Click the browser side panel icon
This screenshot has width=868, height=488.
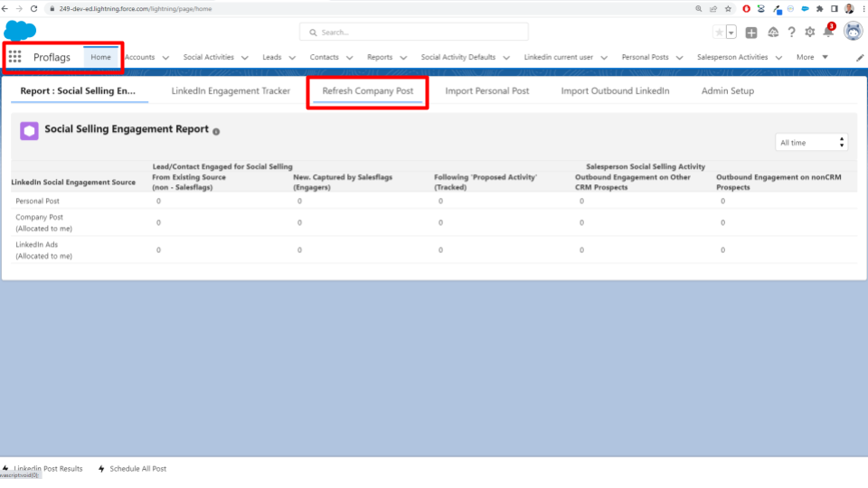[x=835, y=9]
